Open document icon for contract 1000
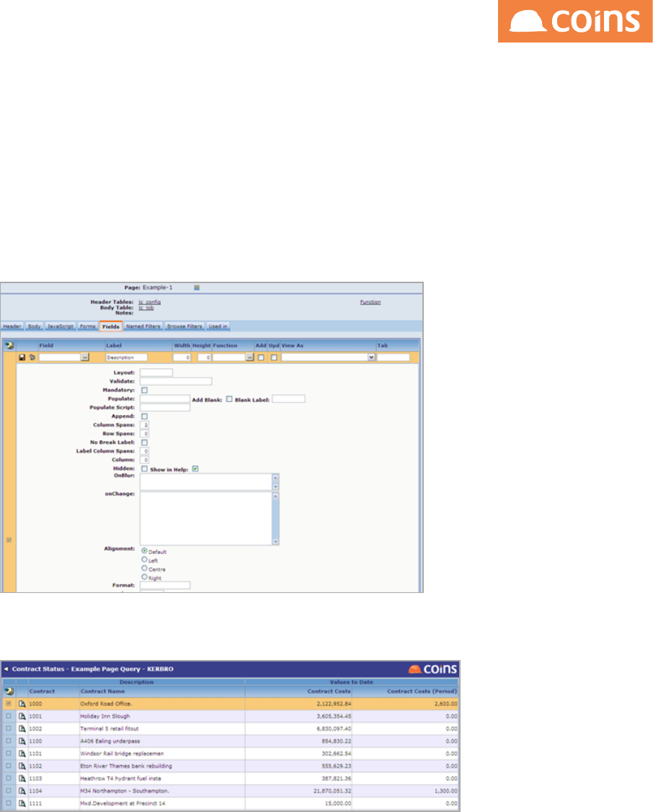 click(x=22, y=704)
